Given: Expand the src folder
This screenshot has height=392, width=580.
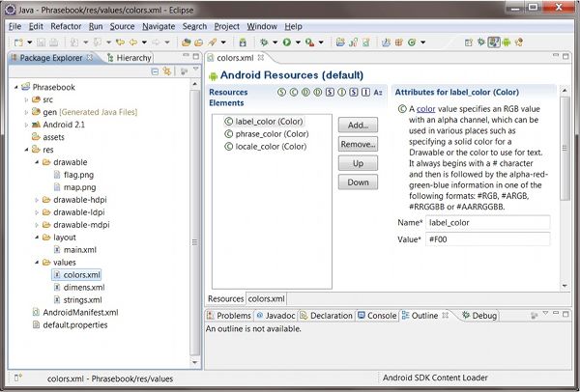Looking at the screenshot, I should pyautogui.click(x=26, y=99).
